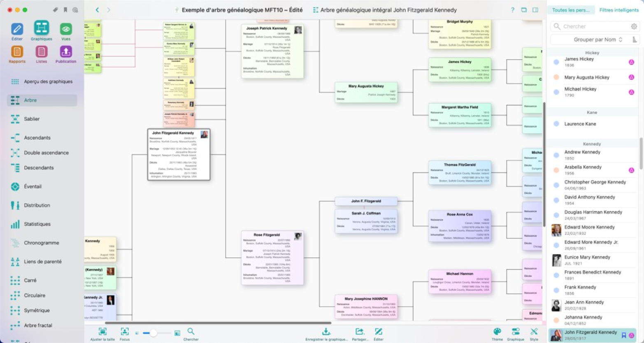Open Chronogramme chart
This screenshot has height=343, width=644.
point(42,243)
